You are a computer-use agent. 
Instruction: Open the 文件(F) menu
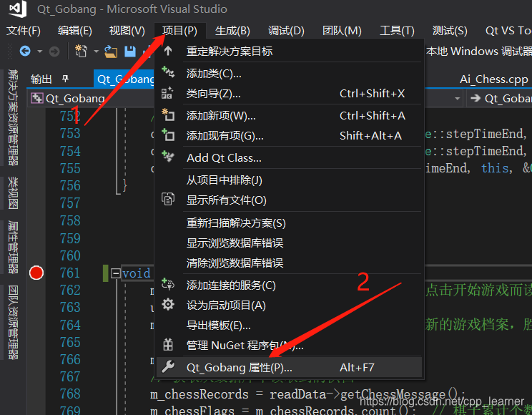(24, 31)
